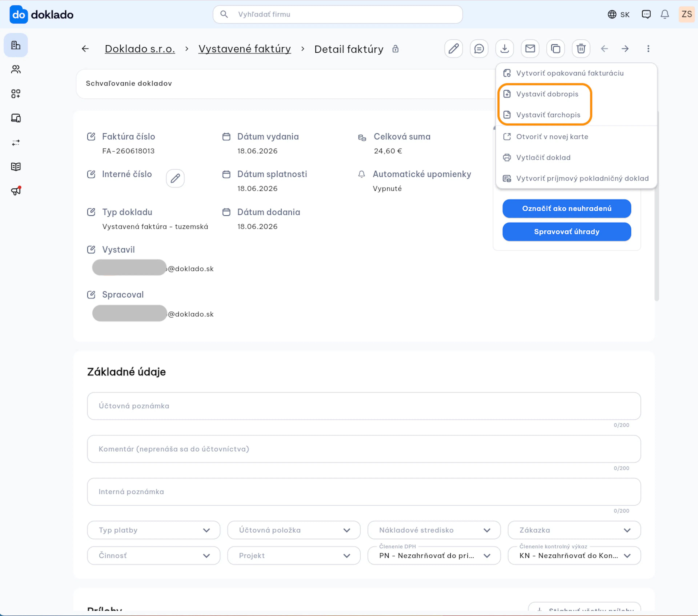Click Vystavená faktúra - tuzemská text
The width and height of the screenshot is (698, 616).
pyautogui.click(x=155, y=226)
